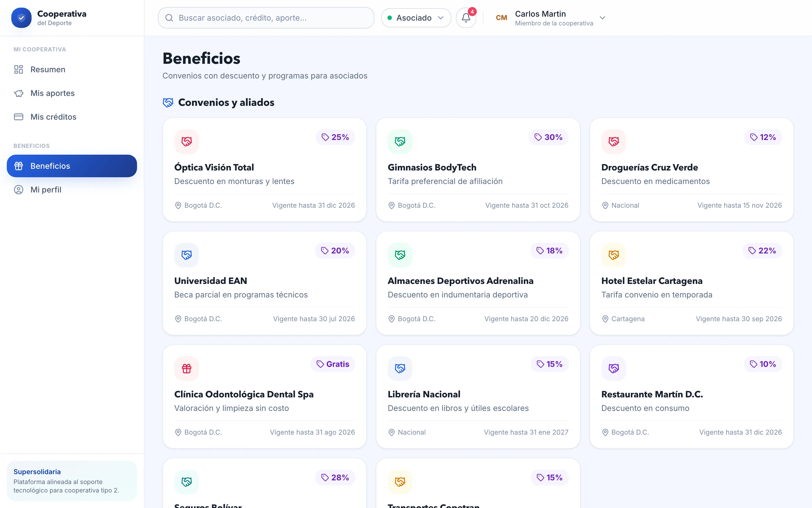Click the 28% tag on the bottom card

[x=335, y=478]
